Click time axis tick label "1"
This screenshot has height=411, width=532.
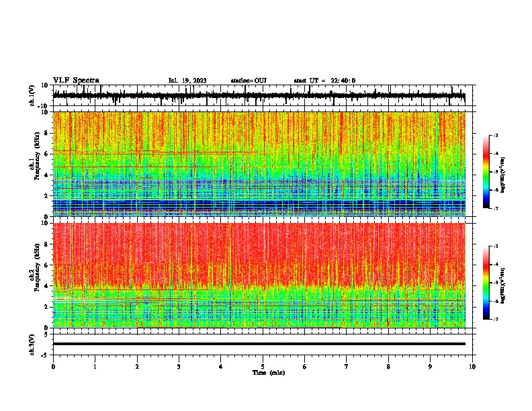click(95, 367)
